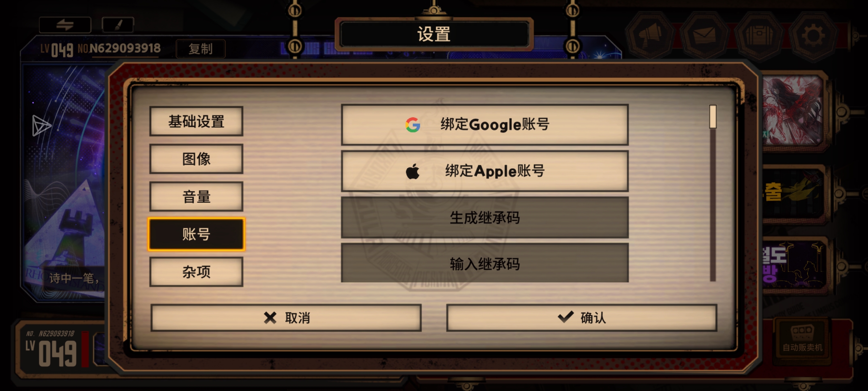
Task: Click the Google logo icon
Action: click(x=413, y=125)
